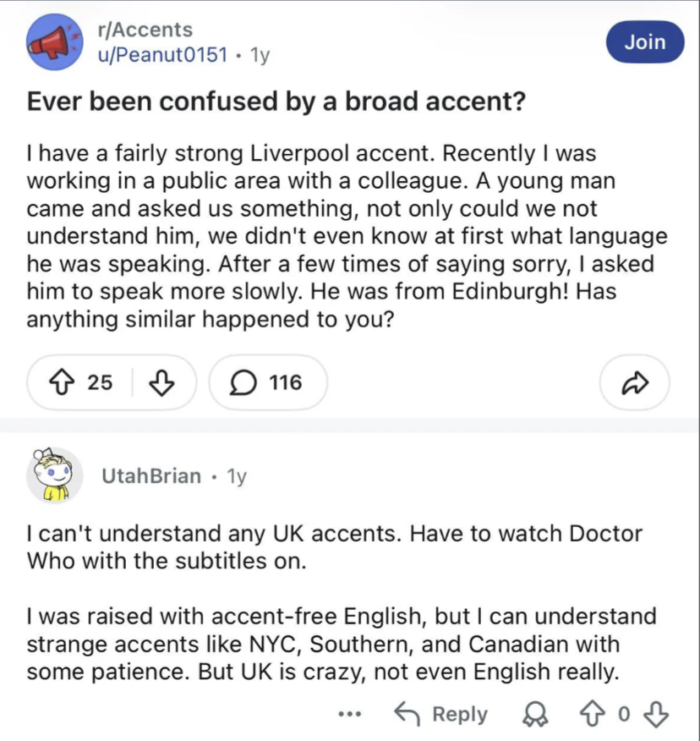Open the 116 comments thread
This screenshot has width=700, height=741.
click(268, 383)
